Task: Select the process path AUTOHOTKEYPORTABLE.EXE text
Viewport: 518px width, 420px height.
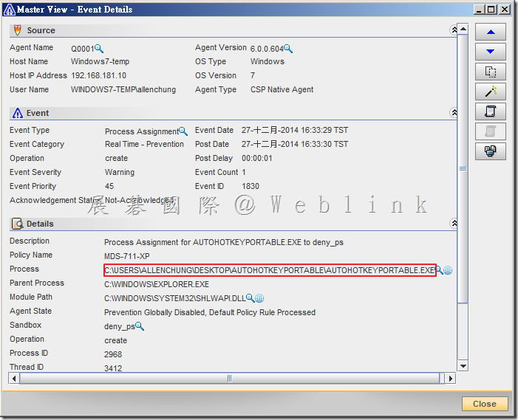Action: click(270, 270)
